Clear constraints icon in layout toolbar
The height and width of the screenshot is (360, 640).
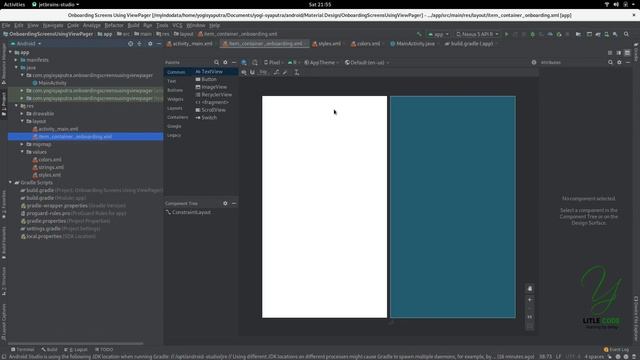[x=276, y=72]
